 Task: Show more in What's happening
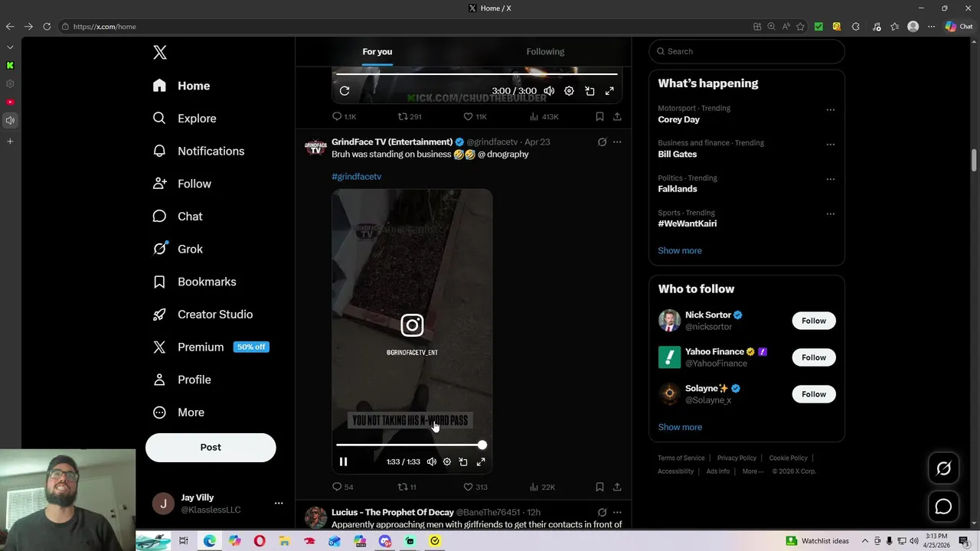(x=680, y=250)
